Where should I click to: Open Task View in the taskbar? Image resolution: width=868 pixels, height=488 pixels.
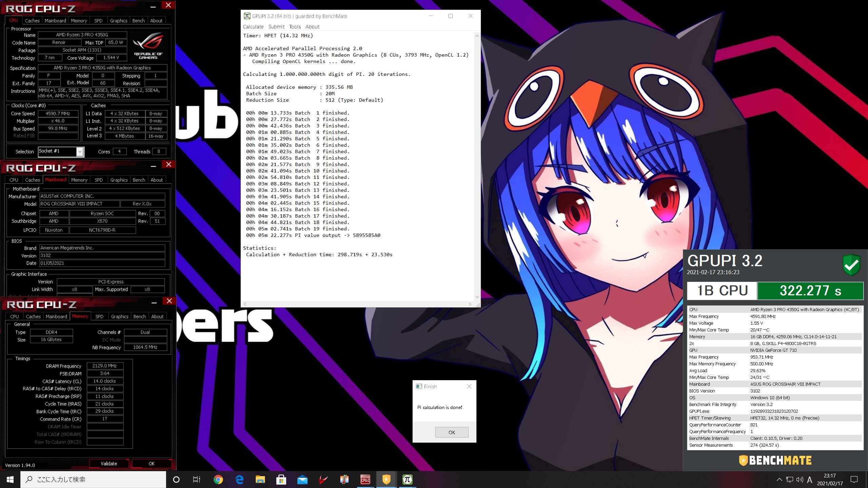pos(197,480)
